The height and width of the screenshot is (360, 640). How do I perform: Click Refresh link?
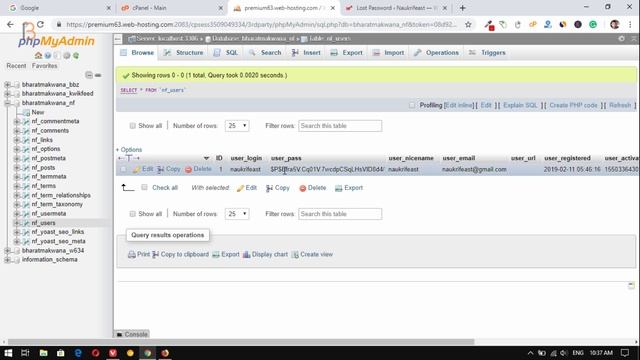(620, 105)
